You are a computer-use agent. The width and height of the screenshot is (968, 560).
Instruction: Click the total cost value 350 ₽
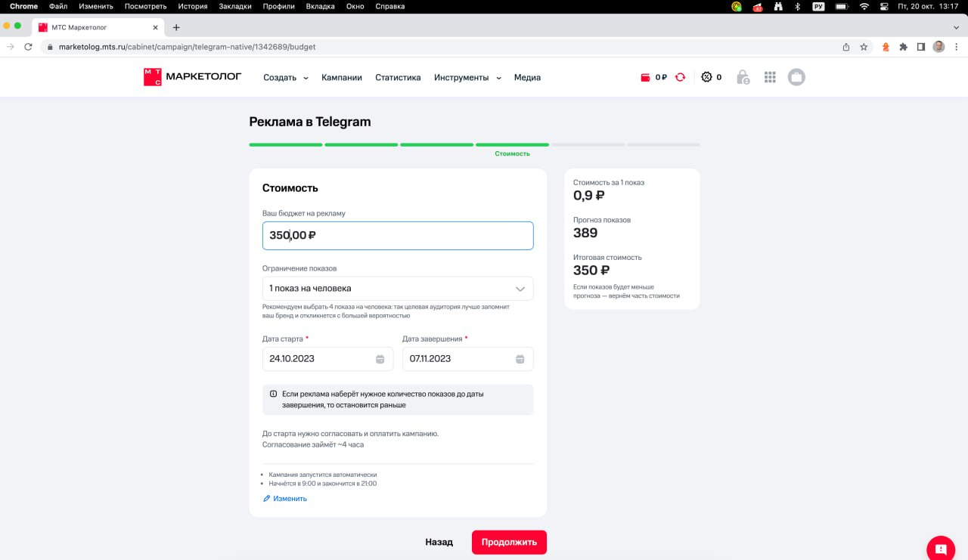coord(591,270)
